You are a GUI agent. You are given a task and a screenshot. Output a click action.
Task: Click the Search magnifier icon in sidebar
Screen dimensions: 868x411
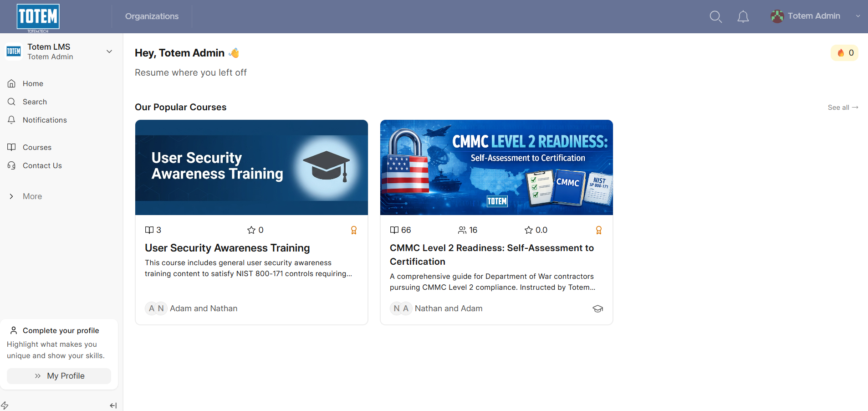(x=12, y=102)
